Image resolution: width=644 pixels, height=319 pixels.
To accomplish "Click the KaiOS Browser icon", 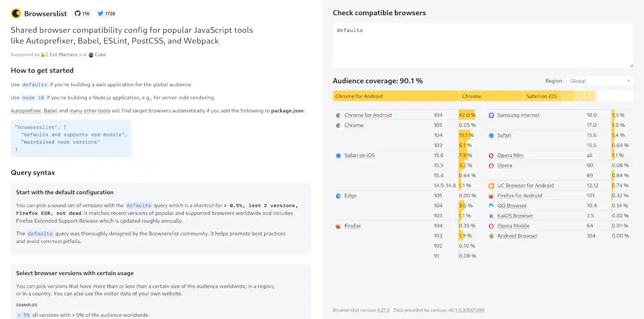I will [490, 215].
